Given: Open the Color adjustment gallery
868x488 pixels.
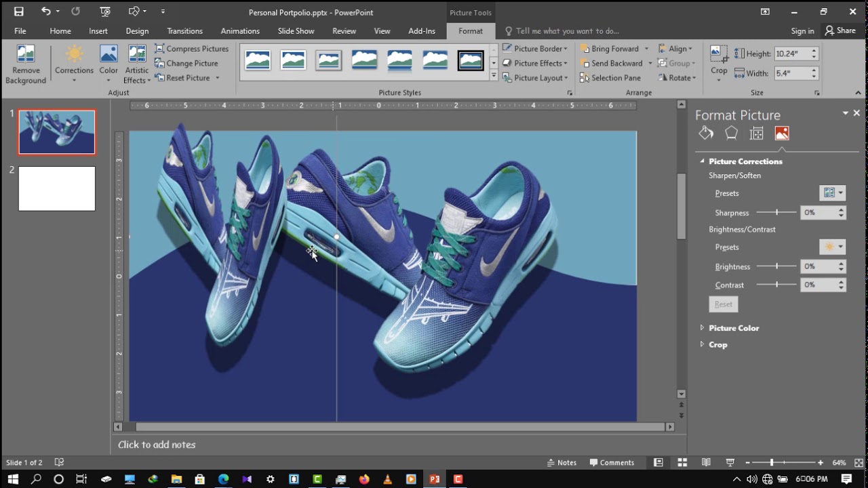Looking at the screenshot, I should (108, 65).
